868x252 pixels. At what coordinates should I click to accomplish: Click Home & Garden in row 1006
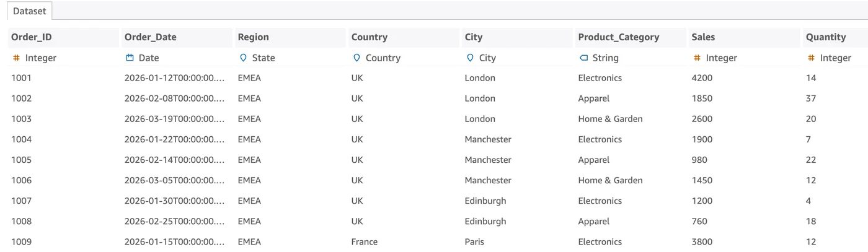610,180
